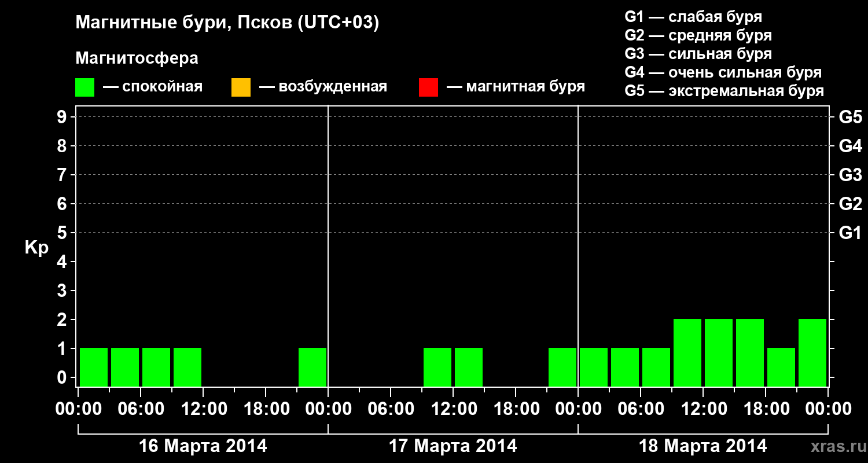
Task: Click 'G4 — очень сильная буря' legend line
Action: click(x=723, y=72)
